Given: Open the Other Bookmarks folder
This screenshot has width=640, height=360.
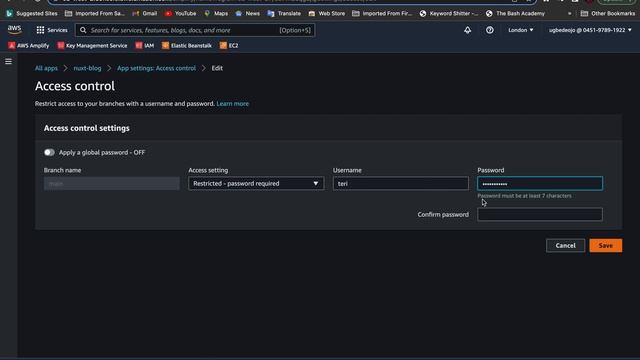Looking at the screenshot, I should pyautogui.click(x=608, y=13).
